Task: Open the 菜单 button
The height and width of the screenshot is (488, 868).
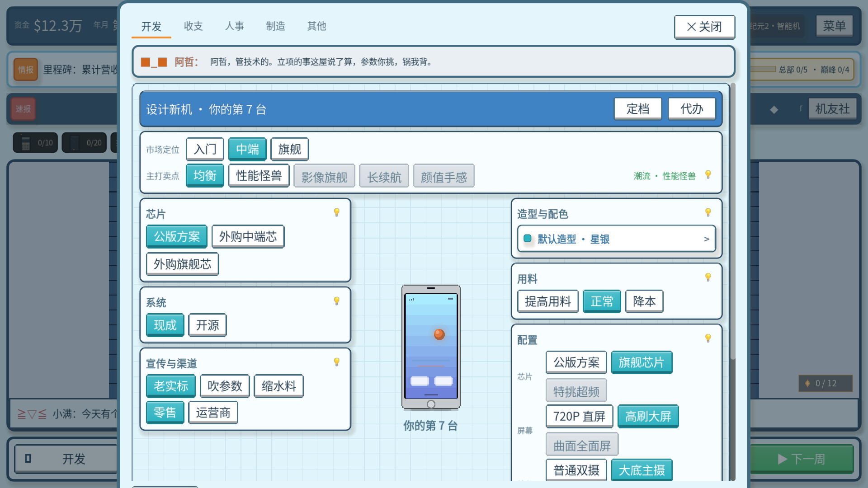Action: click(x=835, y=26)
